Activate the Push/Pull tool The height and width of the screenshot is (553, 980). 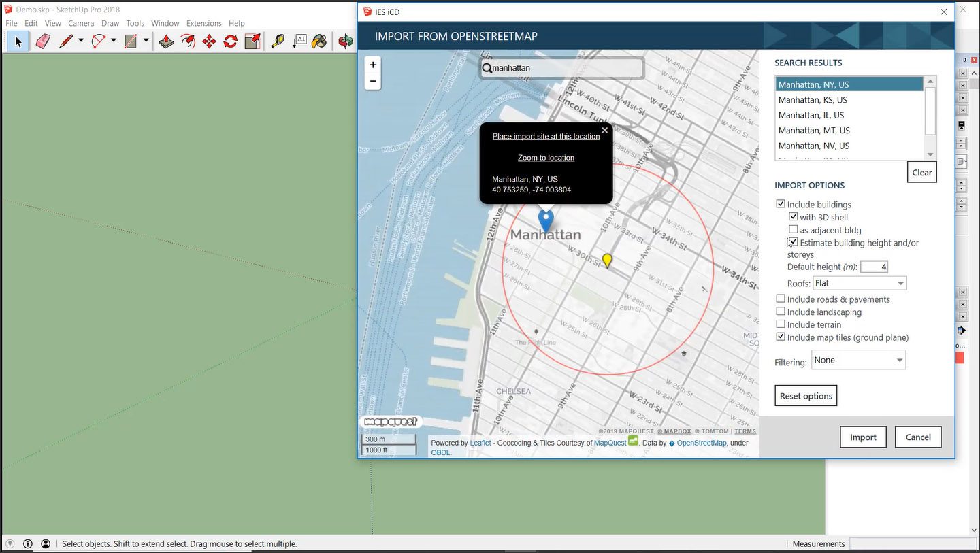[x=166, y=41]
